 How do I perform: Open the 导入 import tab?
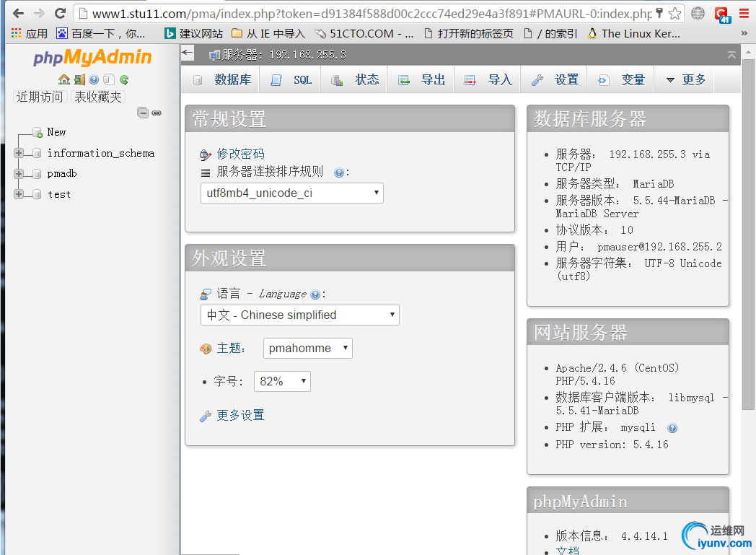coord(488,80)
